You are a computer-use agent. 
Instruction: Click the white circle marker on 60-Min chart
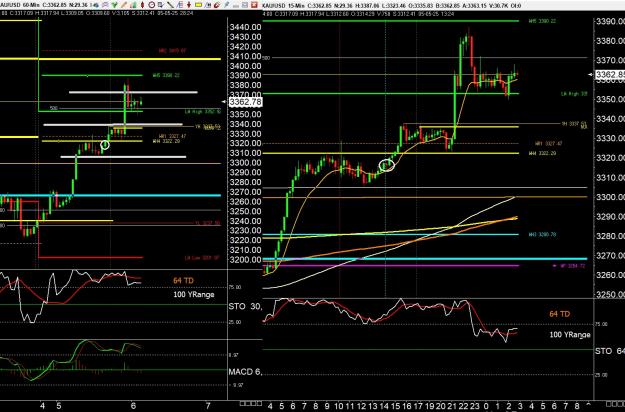[x=105, y=145]
